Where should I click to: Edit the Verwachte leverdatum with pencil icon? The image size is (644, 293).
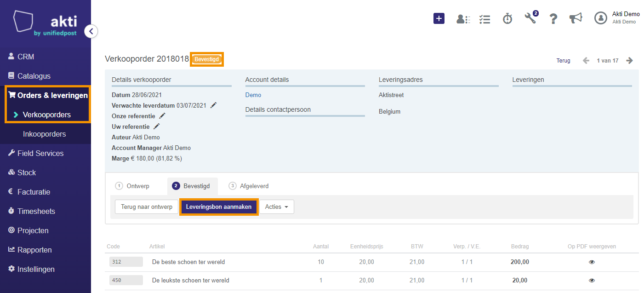tap(213, 105)
